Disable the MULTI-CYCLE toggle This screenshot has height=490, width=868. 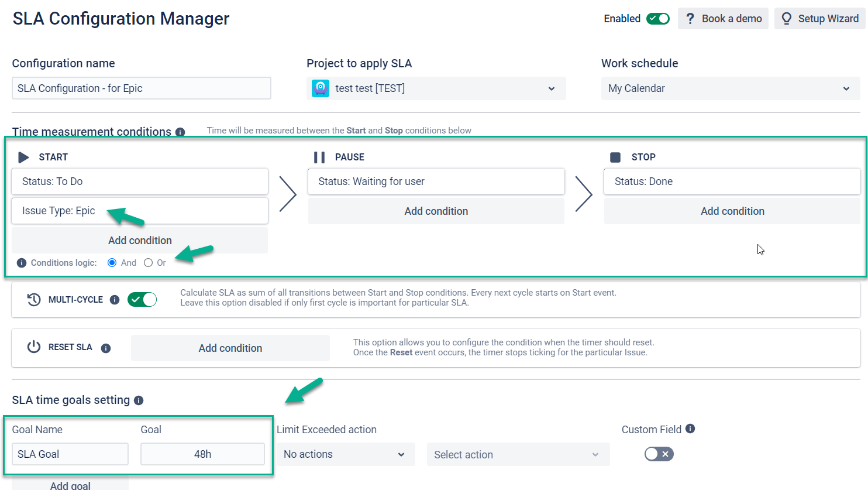pos(142,300)
